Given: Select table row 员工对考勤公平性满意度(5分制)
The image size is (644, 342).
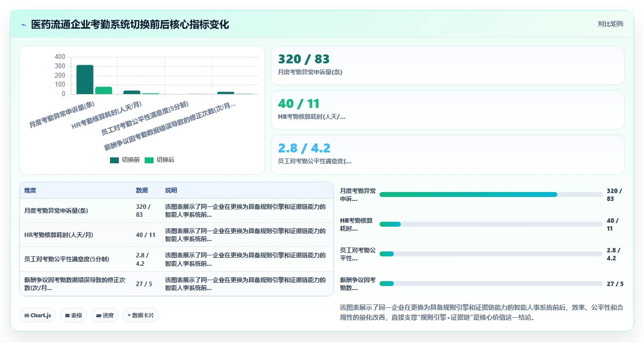Looking at the screenshot, I should click(177, 259).
